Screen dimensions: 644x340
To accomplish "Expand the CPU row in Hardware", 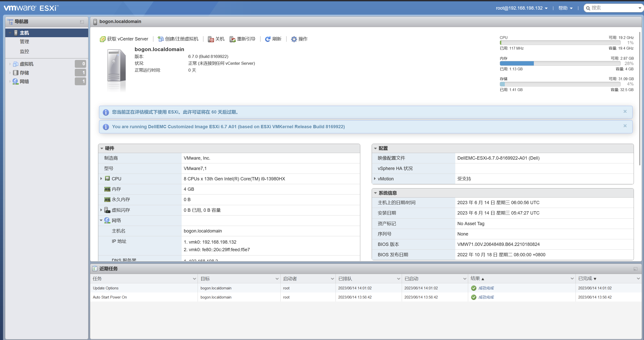I will 101,179.
